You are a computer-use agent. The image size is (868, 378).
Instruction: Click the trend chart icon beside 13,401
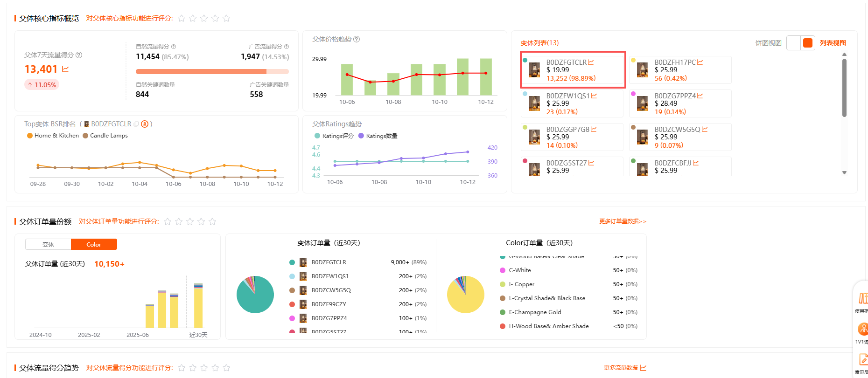(65, 69)
